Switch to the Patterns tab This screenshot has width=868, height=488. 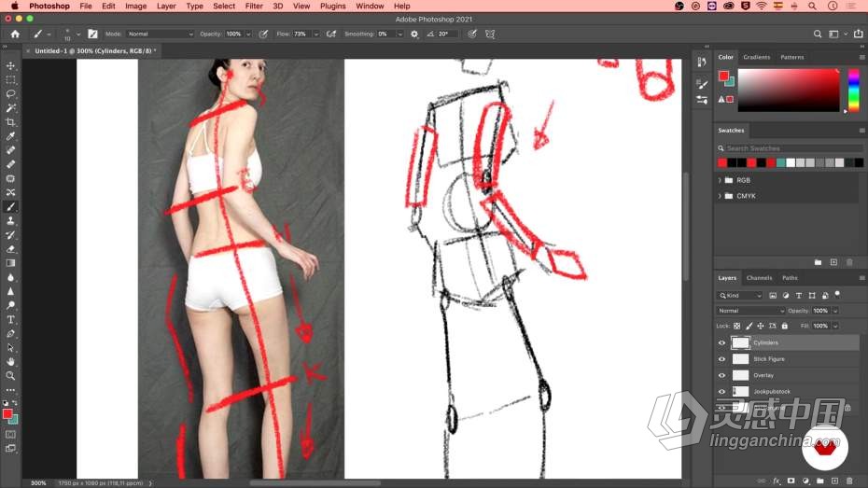[x=792, y=57]
